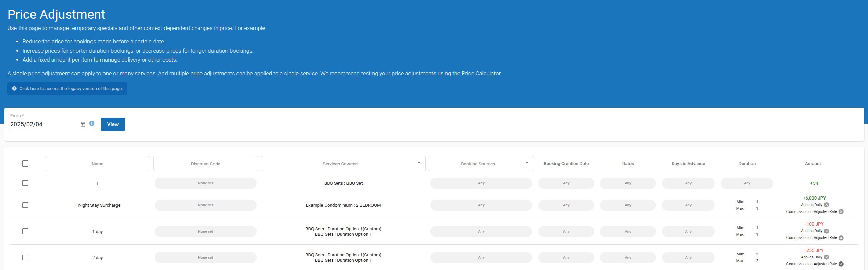Viewport: 868px width, 270px height.
Task: Click the legacy version access button
Action: tap(67, 89)
